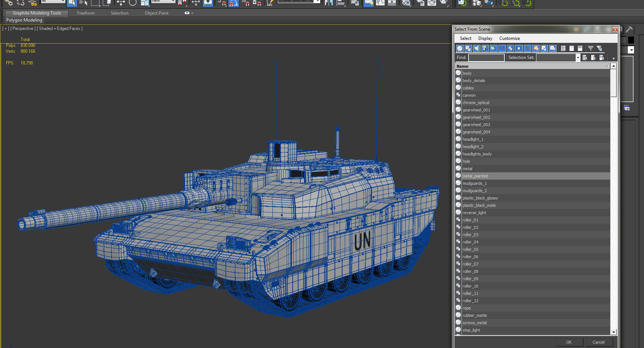Toggle the Percent Snap tool
This screenshot has width=644, height=348.
click(246, 3)
